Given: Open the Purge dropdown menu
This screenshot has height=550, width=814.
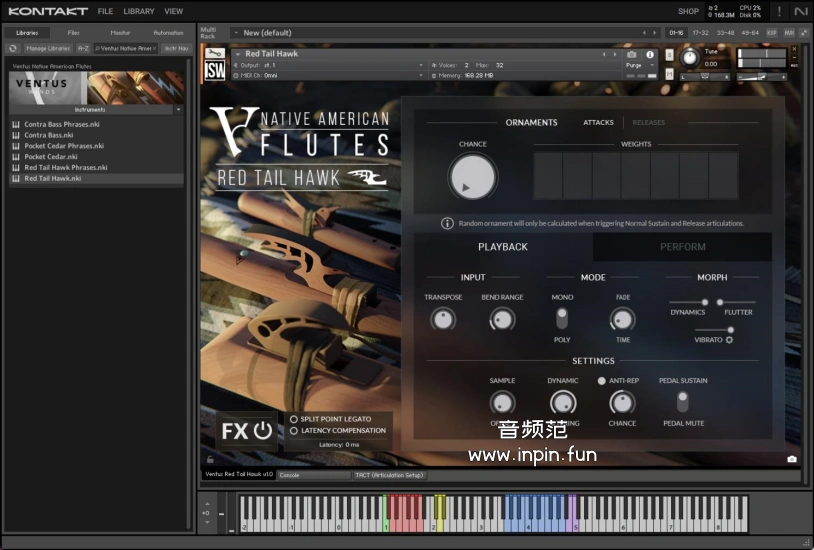Looking at the screenshot, I should [x=640, y=65].
